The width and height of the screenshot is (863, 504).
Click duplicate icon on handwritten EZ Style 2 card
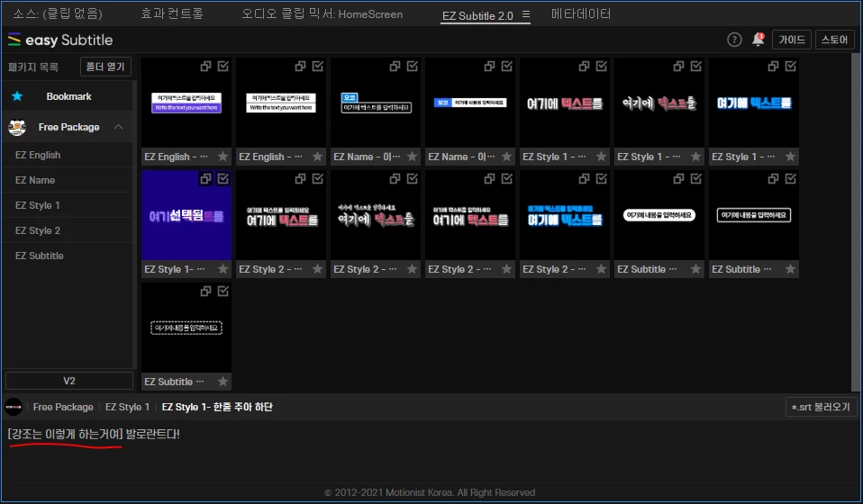tap(395, 179)
